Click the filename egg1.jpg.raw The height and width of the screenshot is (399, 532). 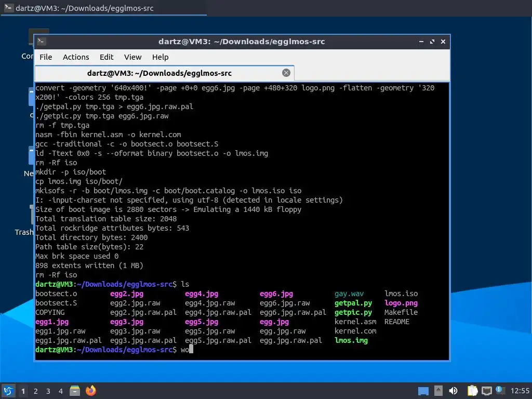60,331
